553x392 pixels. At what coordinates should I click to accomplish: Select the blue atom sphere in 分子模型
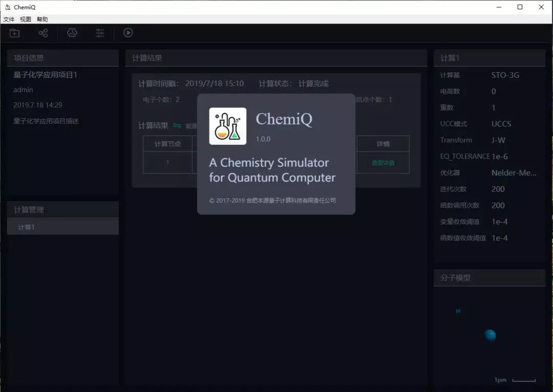tap(490, 335)
